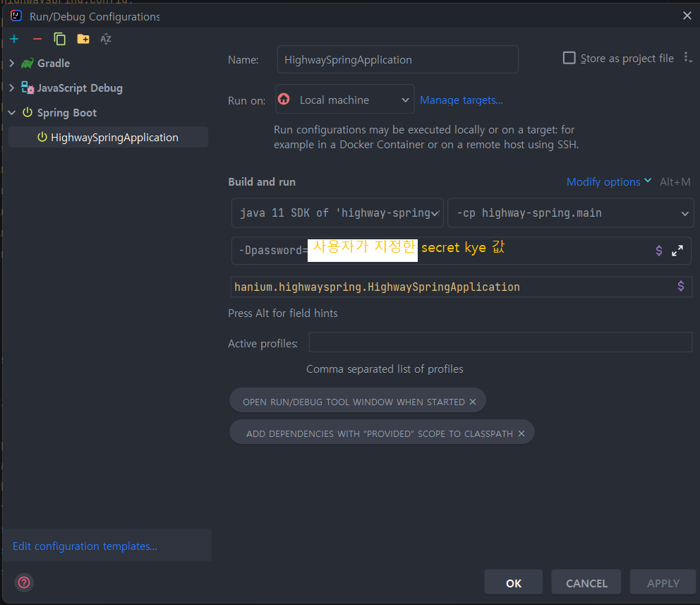Click the JavaScript Debug icon

coord(28,88)
